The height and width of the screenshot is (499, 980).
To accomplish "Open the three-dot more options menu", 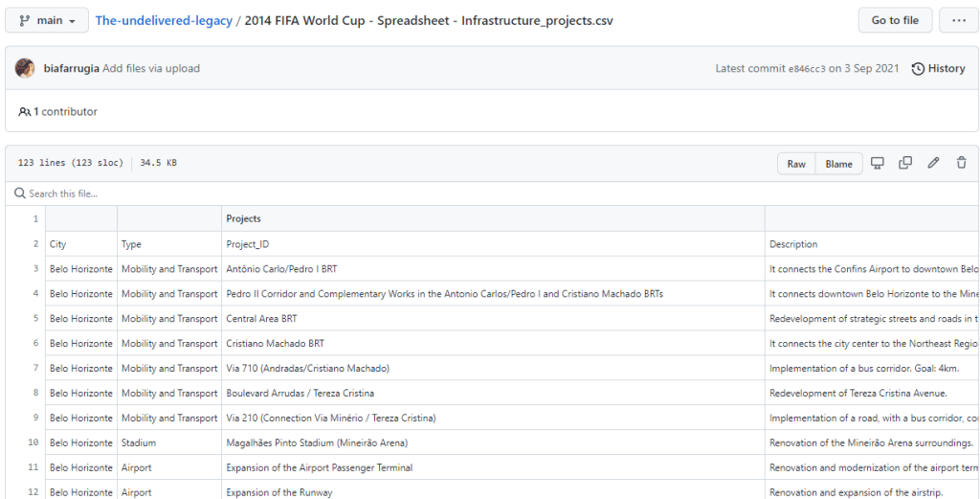I will click(x=958, y=20).
